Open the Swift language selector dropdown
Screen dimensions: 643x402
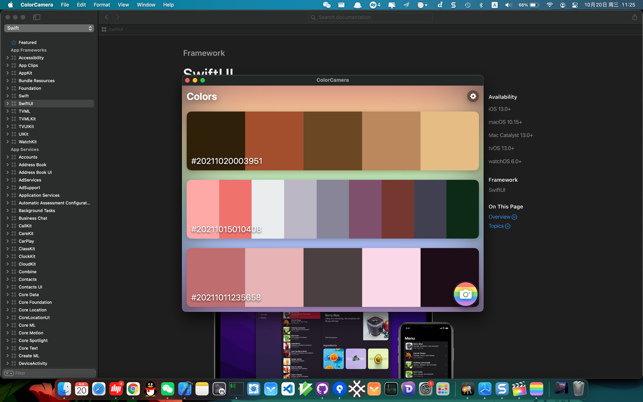[49, 28]
